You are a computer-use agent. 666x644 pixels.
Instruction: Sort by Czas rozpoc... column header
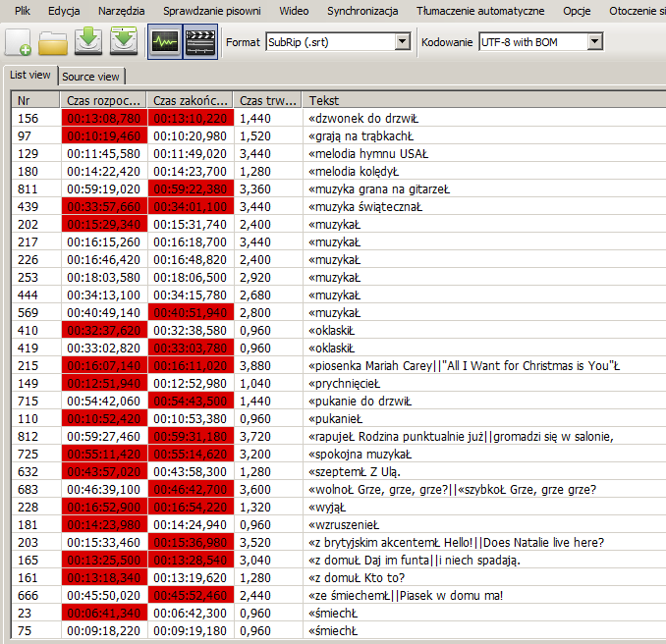point(103,100)
